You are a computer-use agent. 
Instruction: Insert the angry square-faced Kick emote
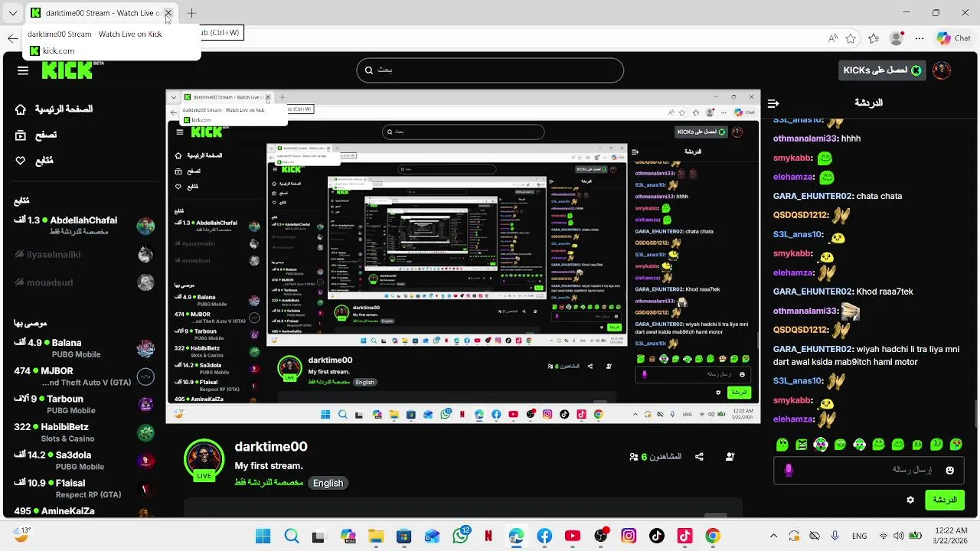802,445
